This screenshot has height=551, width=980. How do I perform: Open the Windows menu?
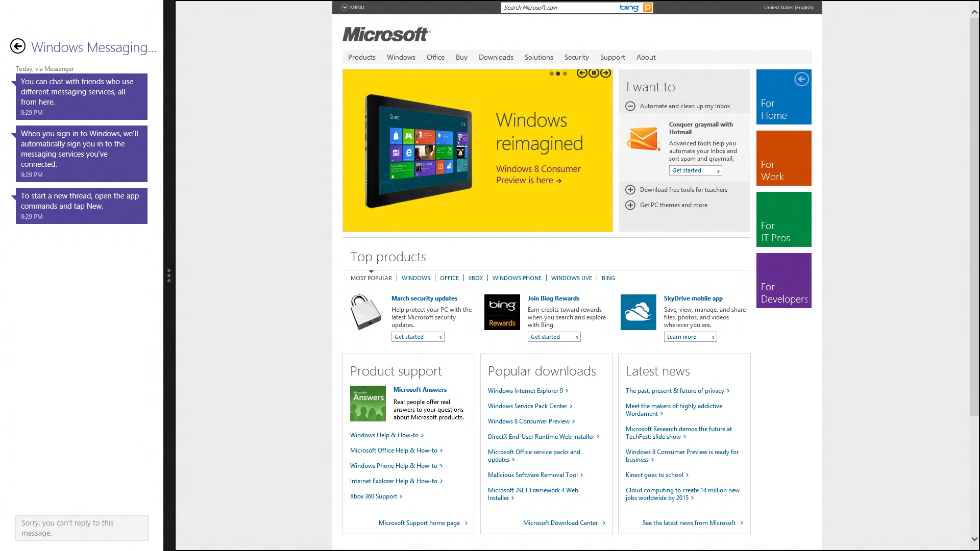click(401, 57)
